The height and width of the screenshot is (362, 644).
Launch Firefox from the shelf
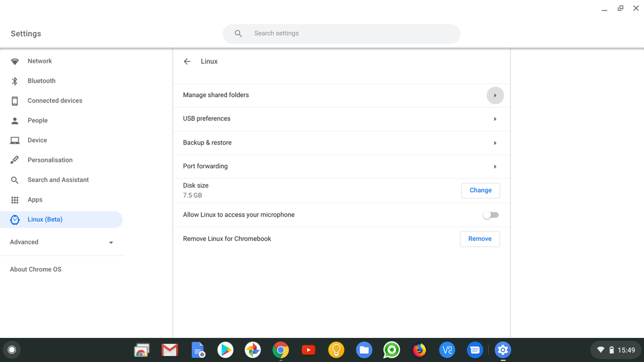point(419,350)
